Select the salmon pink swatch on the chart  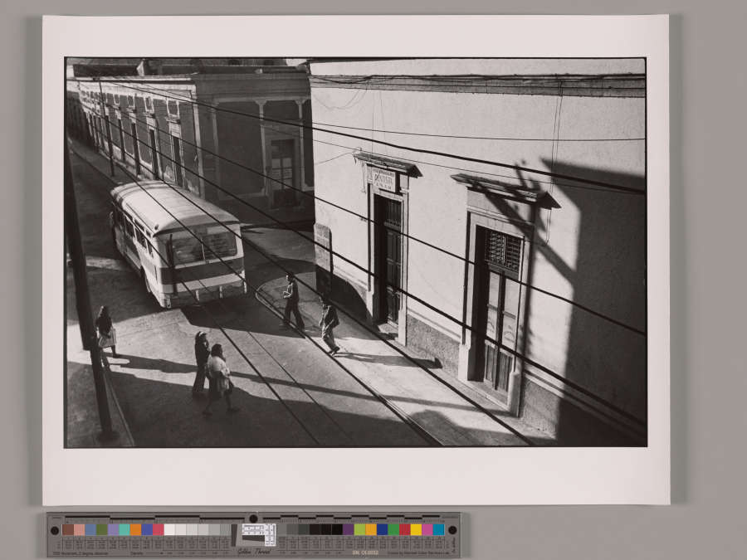tap(80, 529)
